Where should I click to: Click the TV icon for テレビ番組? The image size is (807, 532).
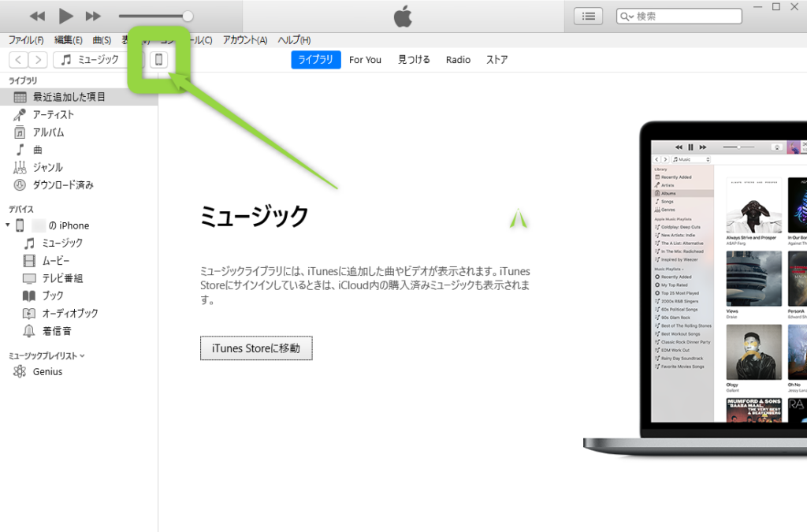coord(29,278)
